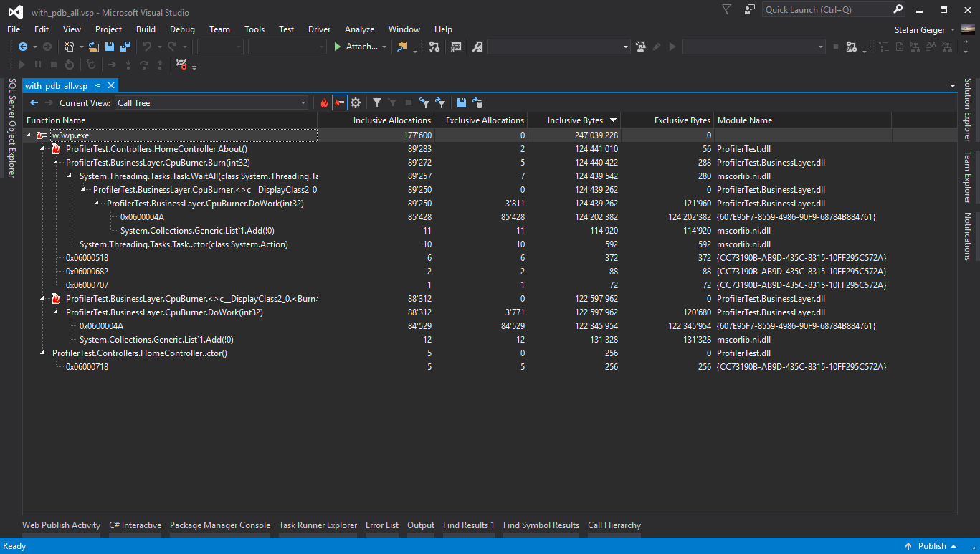
Task: Click the New Project toolbar icon
Action: (70, 47)
